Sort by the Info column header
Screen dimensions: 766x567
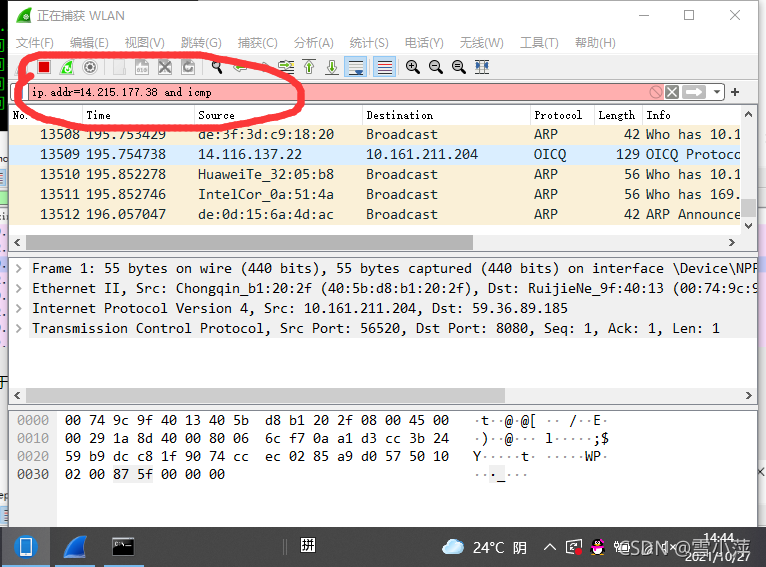pyautogui.click(x=692, y=115)
